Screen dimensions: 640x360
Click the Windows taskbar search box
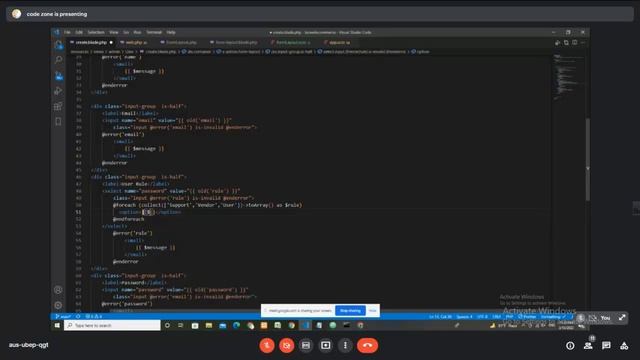pos(112,325)
